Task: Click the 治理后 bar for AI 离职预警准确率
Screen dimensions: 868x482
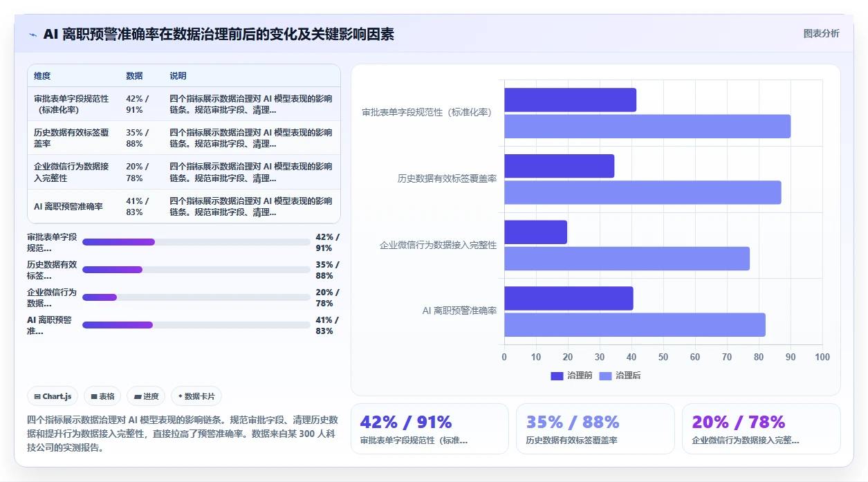Action: tap(635, 324)
